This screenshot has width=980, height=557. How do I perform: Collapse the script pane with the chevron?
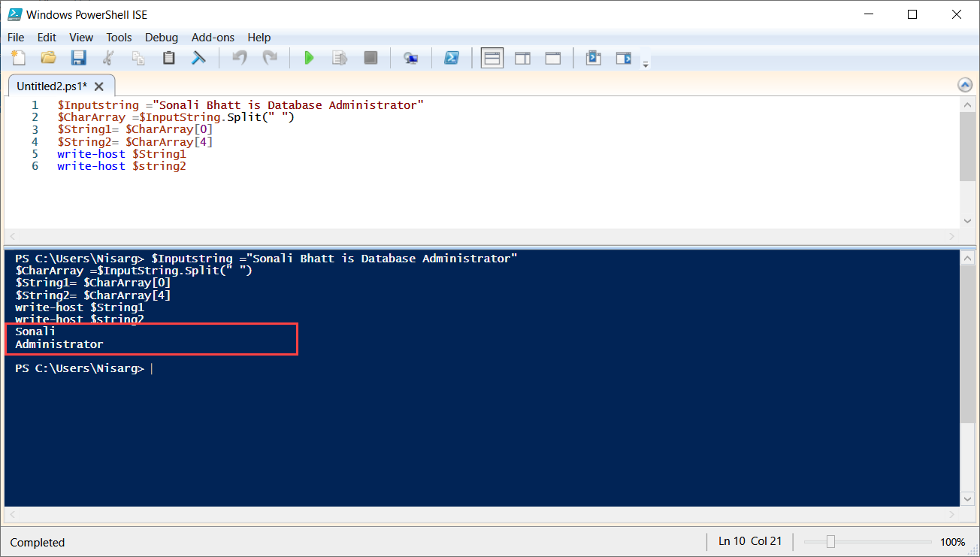tap(965, 85)
